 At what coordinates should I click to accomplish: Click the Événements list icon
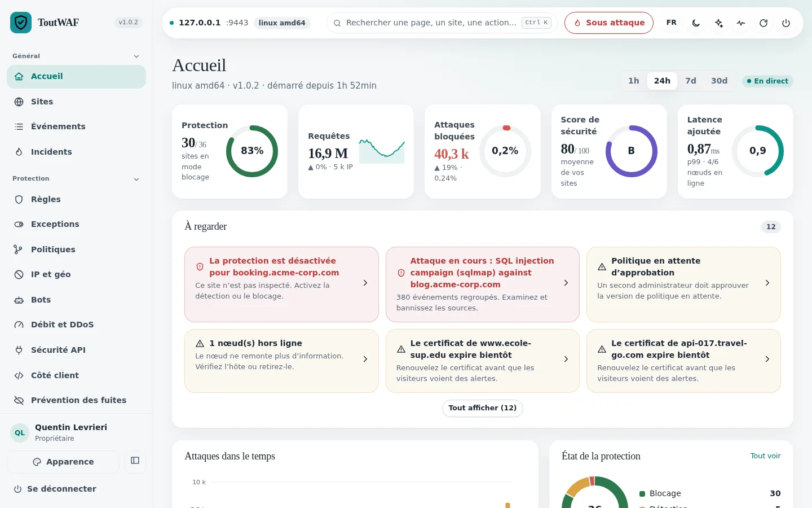point(19,126)
